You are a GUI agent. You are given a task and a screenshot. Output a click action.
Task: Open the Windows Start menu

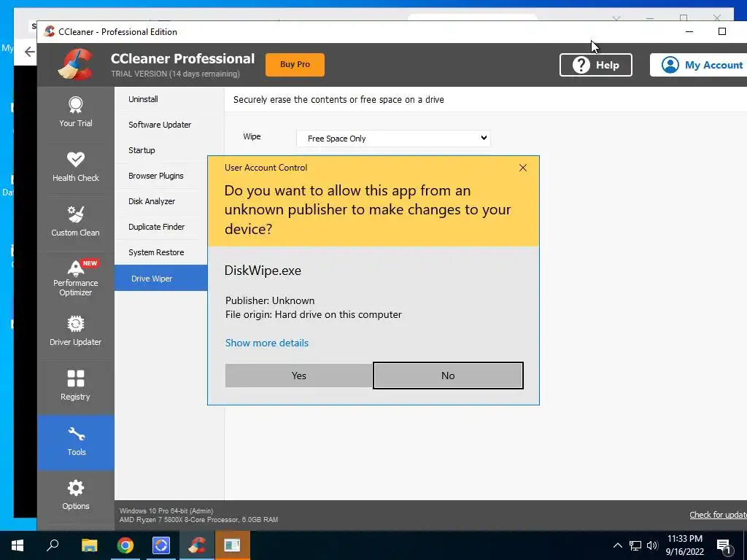(x=18, y=545)
